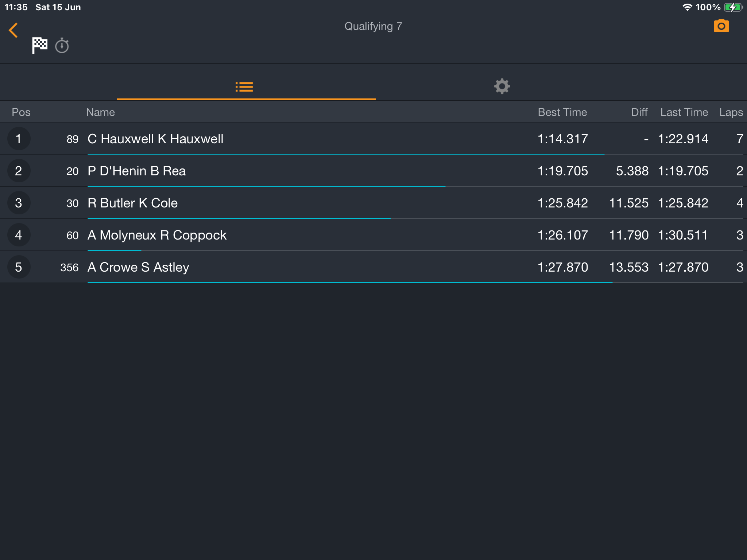The height and width of the screenshot is (560, 747).
Task: Tap position badge 2
Action: point(19,171)
